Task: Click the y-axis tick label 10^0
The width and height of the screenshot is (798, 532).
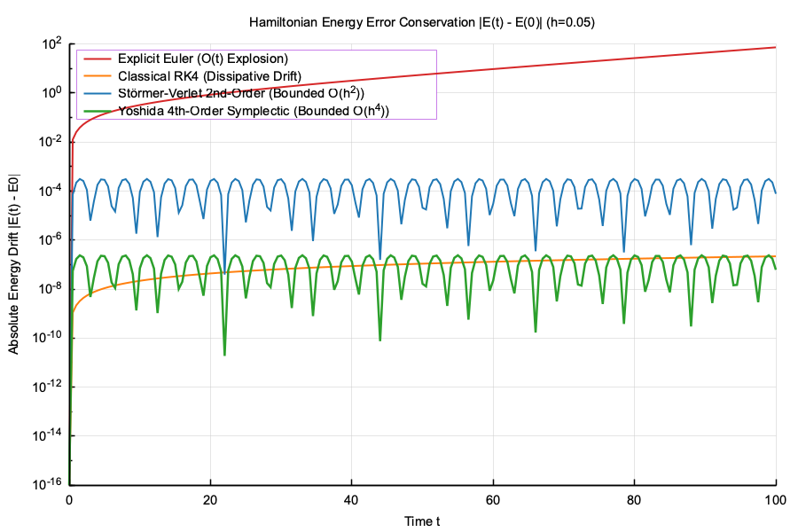Action: tap(51, 93)
